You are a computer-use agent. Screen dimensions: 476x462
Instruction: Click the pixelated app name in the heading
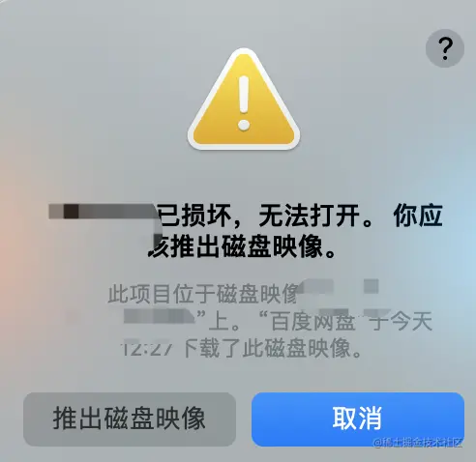tap(104, 212)
